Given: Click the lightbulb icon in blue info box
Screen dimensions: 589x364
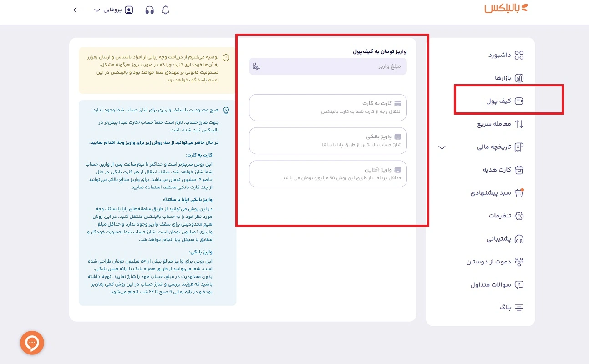Looking at the screenshot, I should [x=226, y=110].
